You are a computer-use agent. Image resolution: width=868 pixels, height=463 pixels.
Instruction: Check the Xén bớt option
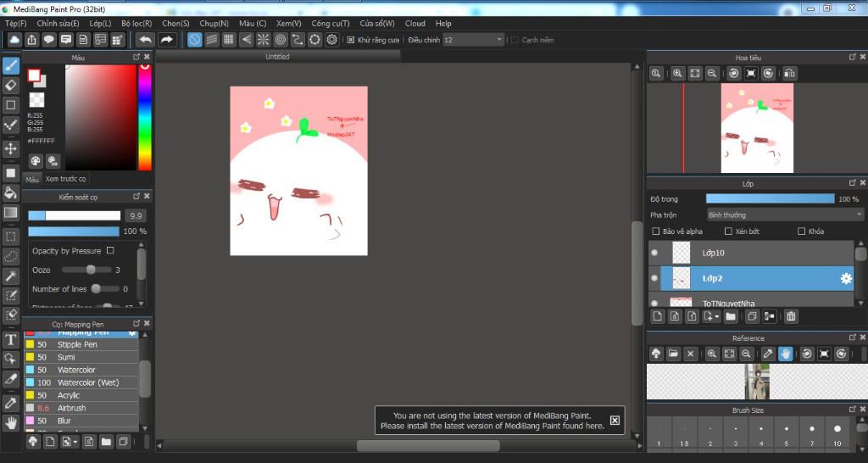click(728, 231)
